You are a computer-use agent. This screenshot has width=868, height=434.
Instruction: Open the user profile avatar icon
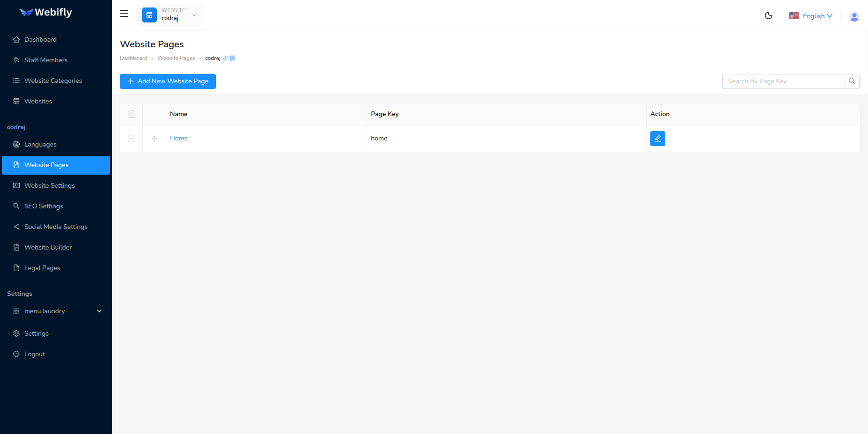854,16
